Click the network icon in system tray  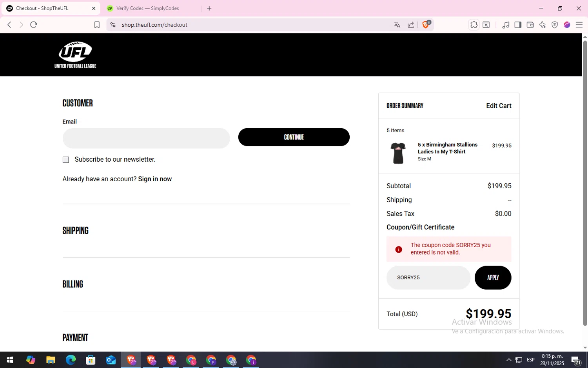(x=519, y=360)
